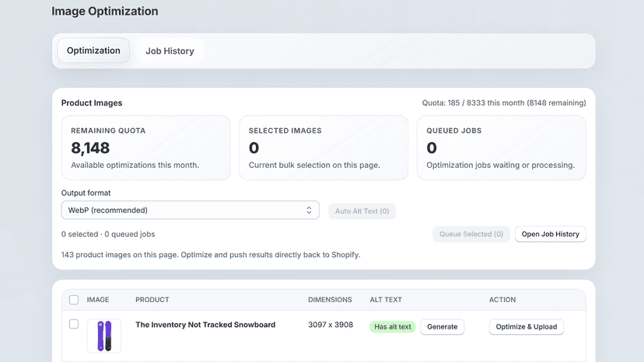
Task: Click the Queue Selected (0) button
Action: click(471, 234)
